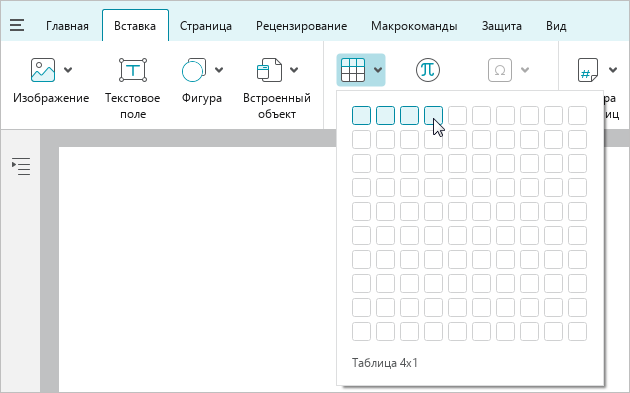Select the bottom-right 10x10 grid cell
Image resolution: width=630 pixels, height=393 pixels.
577,332
